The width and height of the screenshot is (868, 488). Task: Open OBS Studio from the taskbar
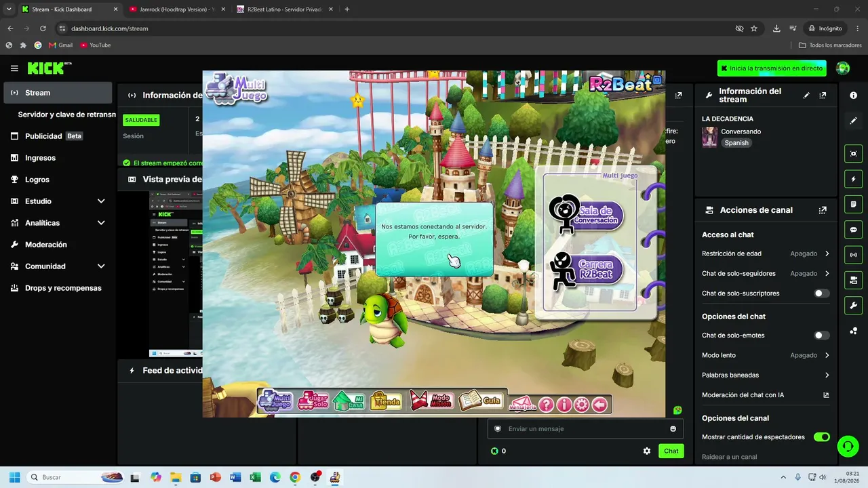[315, 477]
